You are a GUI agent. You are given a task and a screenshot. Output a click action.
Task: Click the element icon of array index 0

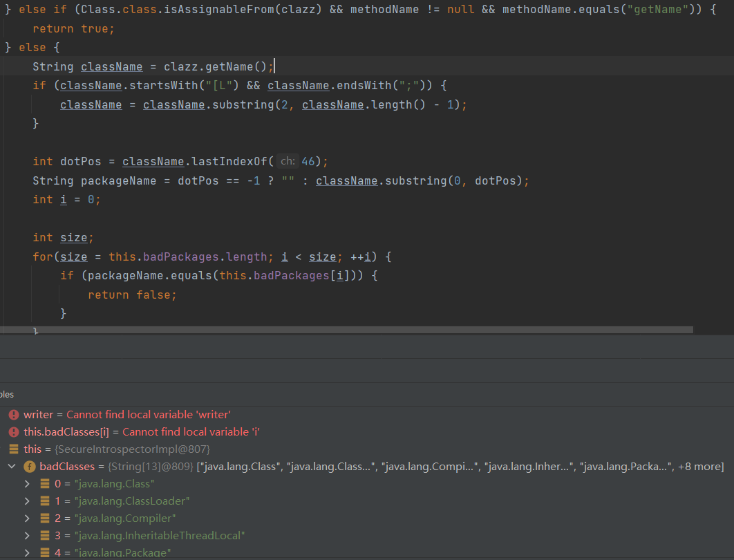45,484
